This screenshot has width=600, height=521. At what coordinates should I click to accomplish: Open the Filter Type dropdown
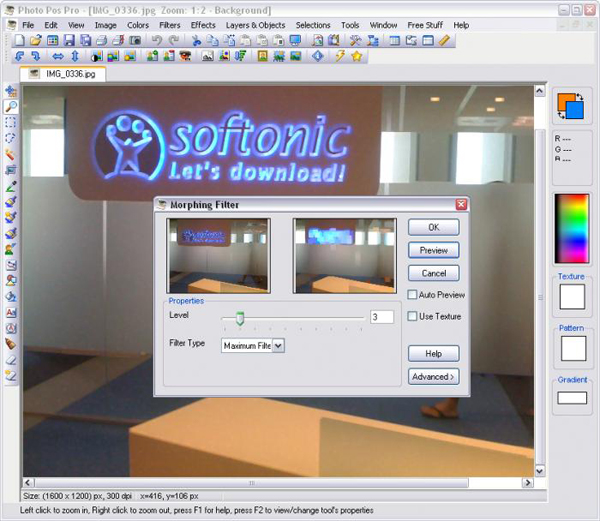(x=278, y=345)
